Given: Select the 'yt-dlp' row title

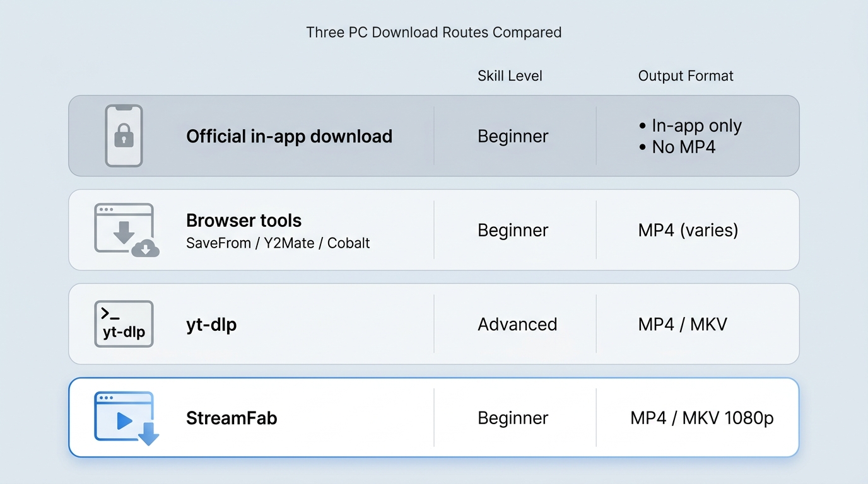Looking at the screenshot, I should [211, 325].
